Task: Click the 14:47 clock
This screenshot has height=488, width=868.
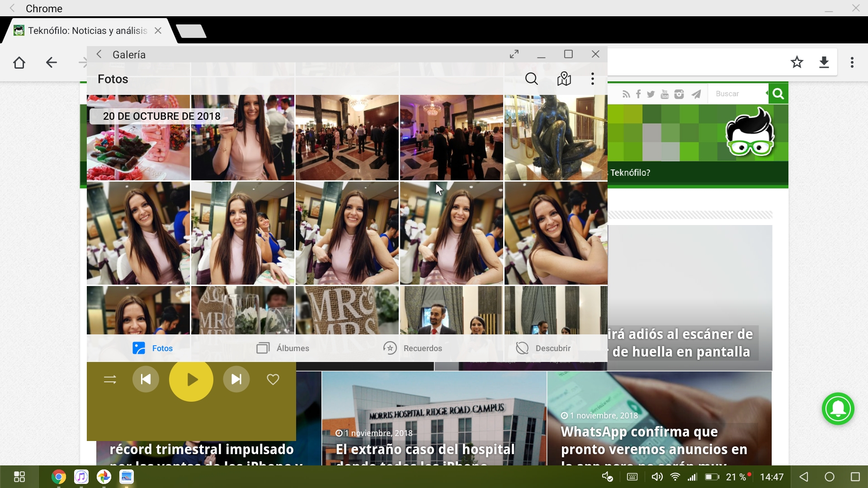Action: [772, 477]
